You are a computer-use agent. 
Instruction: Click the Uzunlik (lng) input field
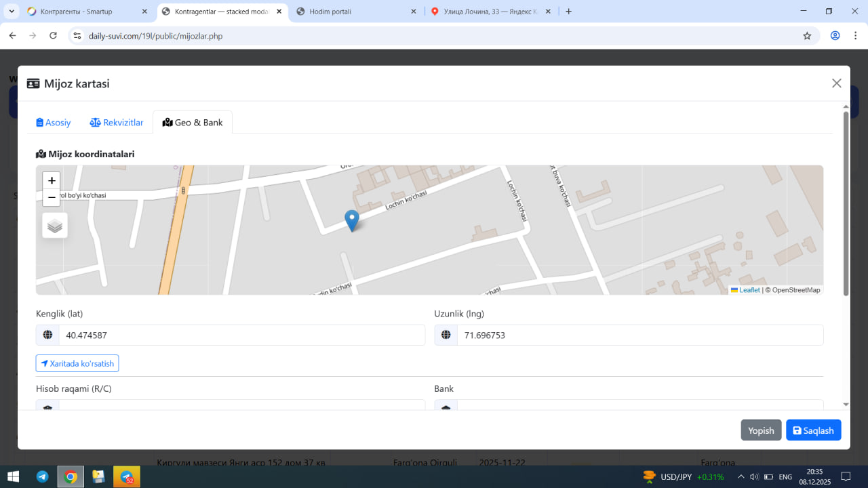[639, 335]
